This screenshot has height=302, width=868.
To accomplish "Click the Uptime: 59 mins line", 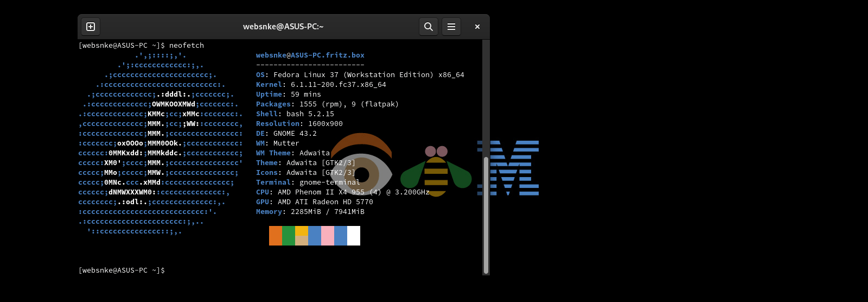I will click(x=289, y=95).
